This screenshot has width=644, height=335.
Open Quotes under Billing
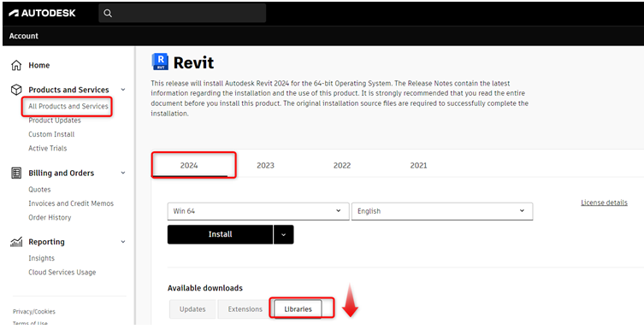pos(39,190)
